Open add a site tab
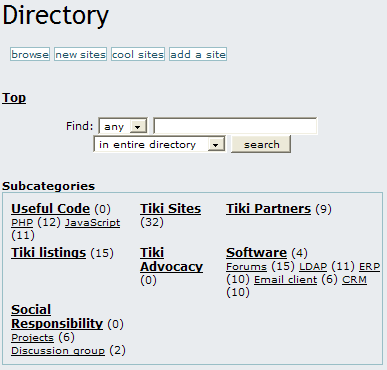387x370 pixels. 198,54
